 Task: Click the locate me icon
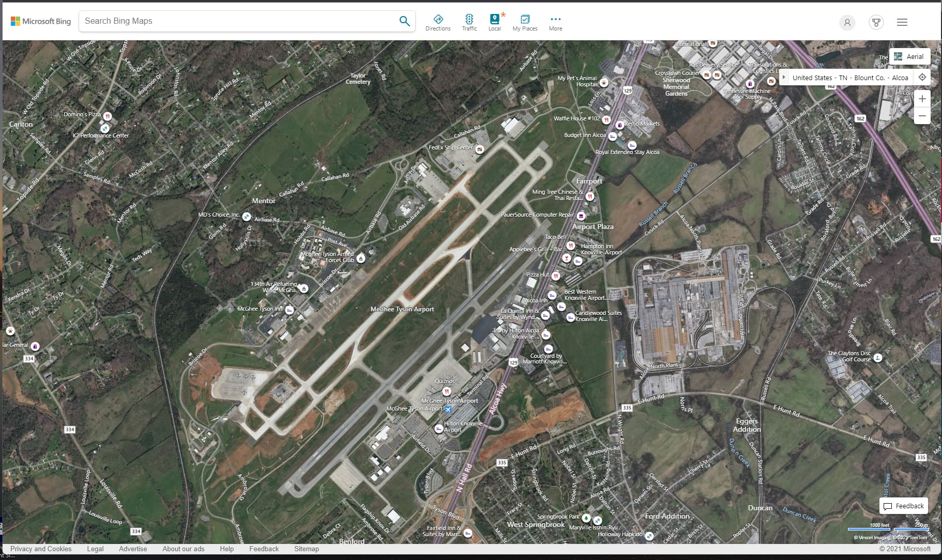tap(922, 78)
